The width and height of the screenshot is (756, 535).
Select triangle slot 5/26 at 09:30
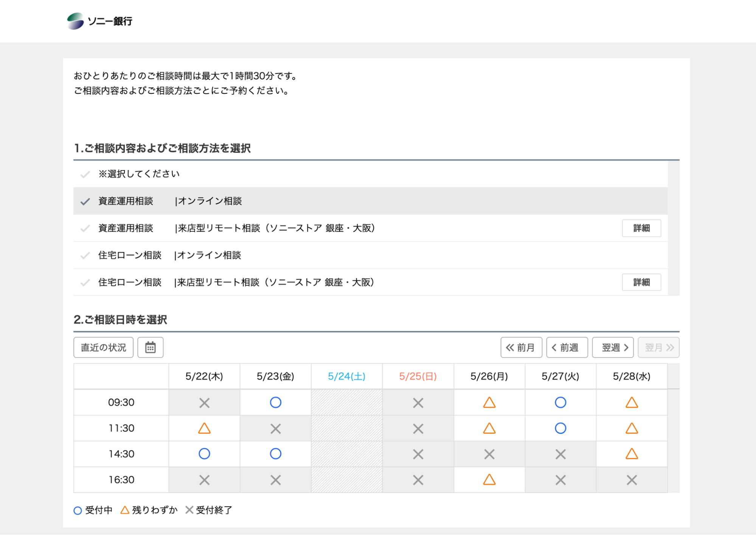coord(489,402)
